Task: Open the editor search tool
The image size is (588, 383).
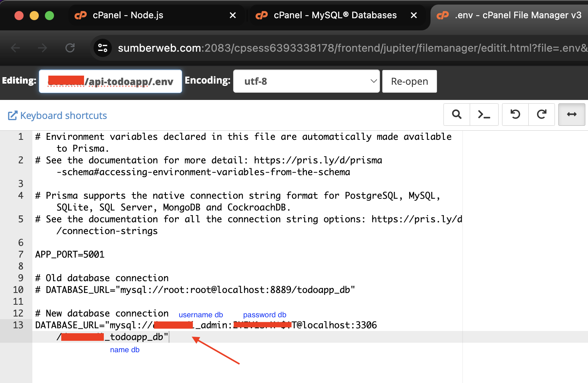Action: pyautogui.click(x=457, y=114)
